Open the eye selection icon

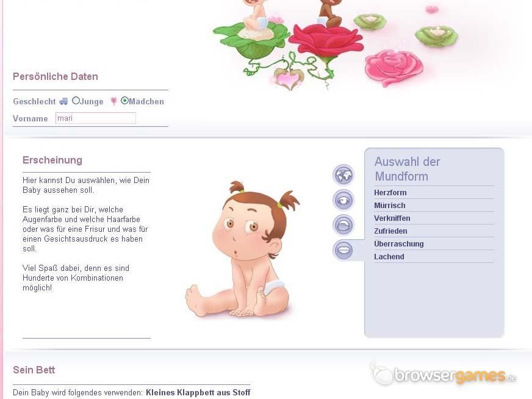click(343, 200)
